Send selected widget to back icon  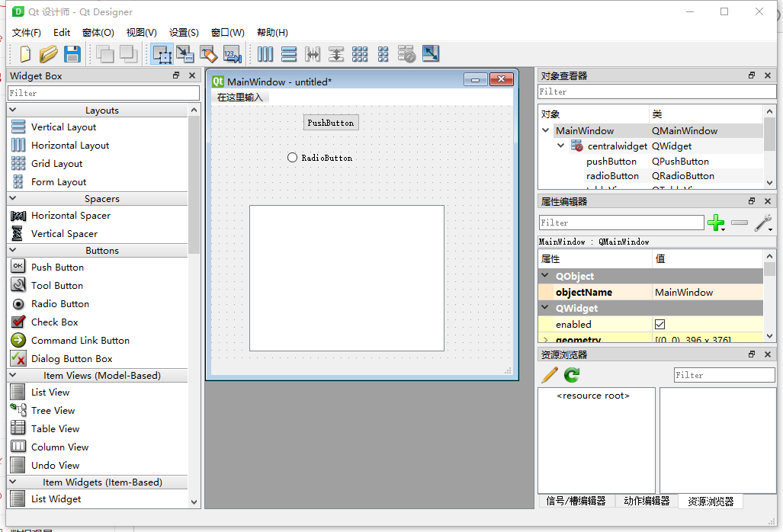pyautogui.click(x=105, y=54)
